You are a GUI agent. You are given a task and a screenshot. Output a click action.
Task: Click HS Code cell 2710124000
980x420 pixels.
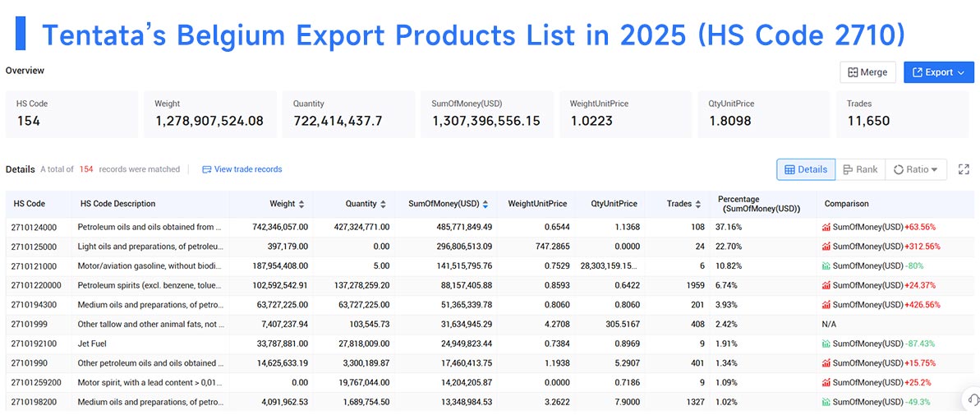34,227
